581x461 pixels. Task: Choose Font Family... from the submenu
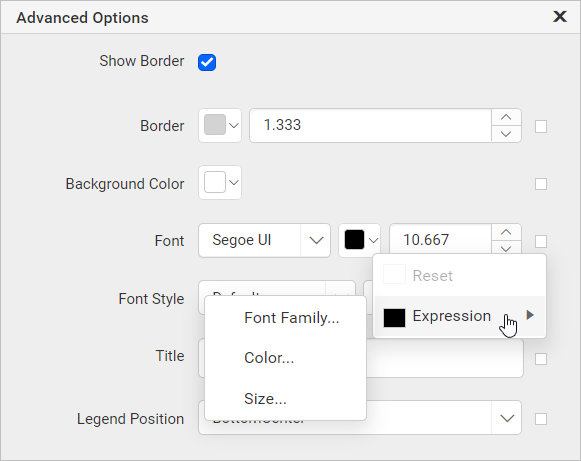[292, 318]
